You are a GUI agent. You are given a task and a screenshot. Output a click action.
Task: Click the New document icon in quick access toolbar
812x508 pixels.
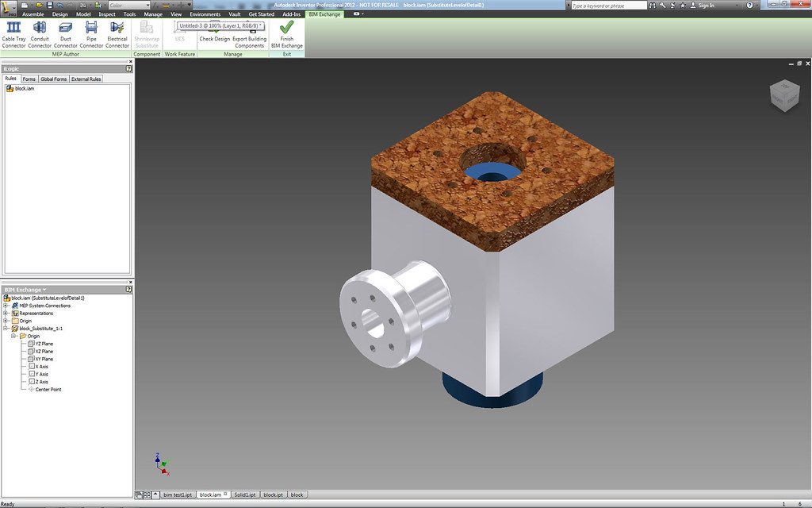[x=25, y=6]
